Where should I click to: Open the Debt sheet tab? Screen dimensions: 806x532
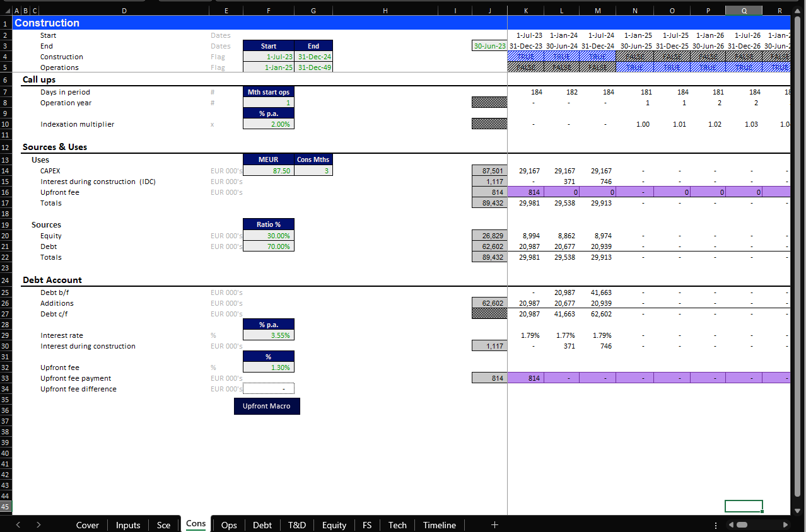tap(262, 524)
